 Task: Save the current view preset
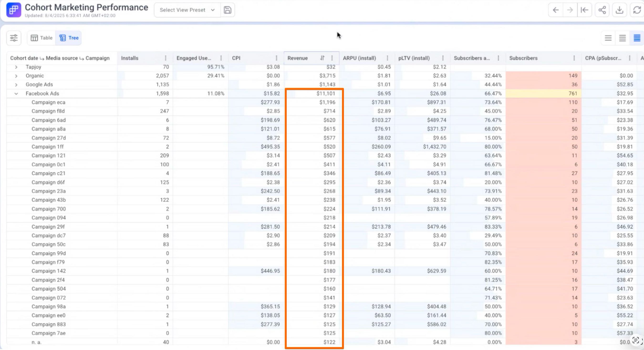pos(227,10)
